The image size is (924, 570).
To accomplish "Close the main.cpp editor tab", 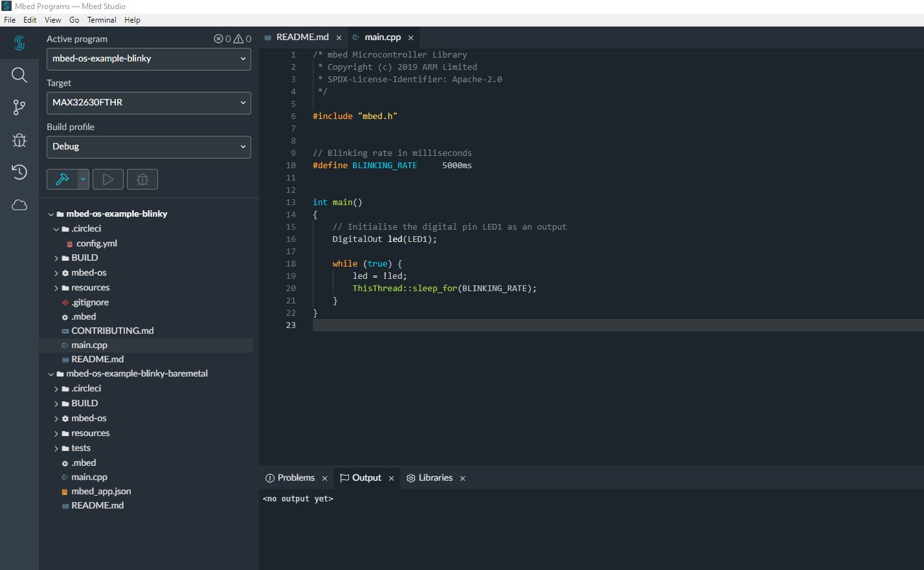I will [411, 38].
